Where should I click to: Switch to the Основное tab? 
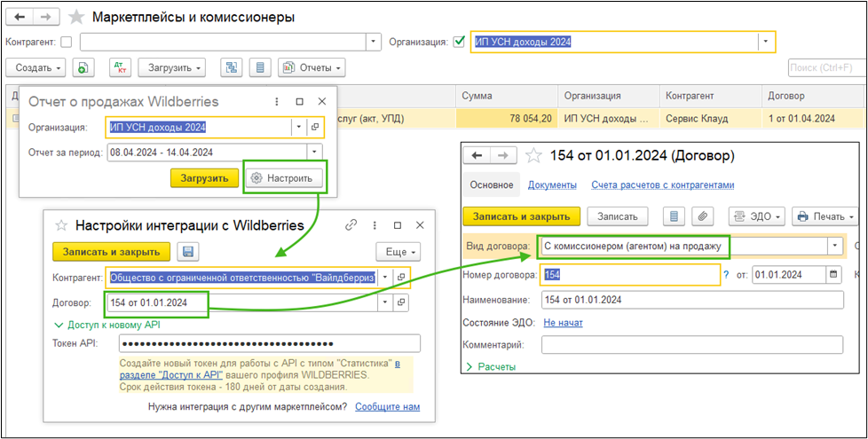[x=492, y=185]
